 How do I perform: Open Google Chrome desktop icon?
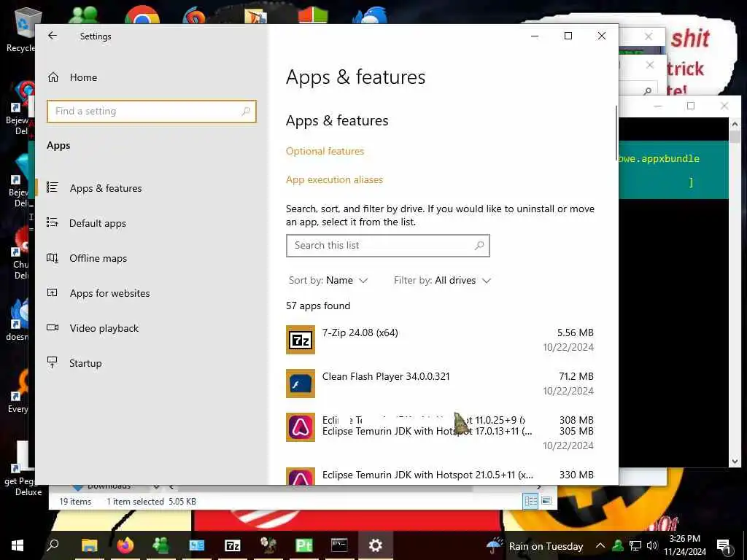pyautogui.click(x=142, y=15)
